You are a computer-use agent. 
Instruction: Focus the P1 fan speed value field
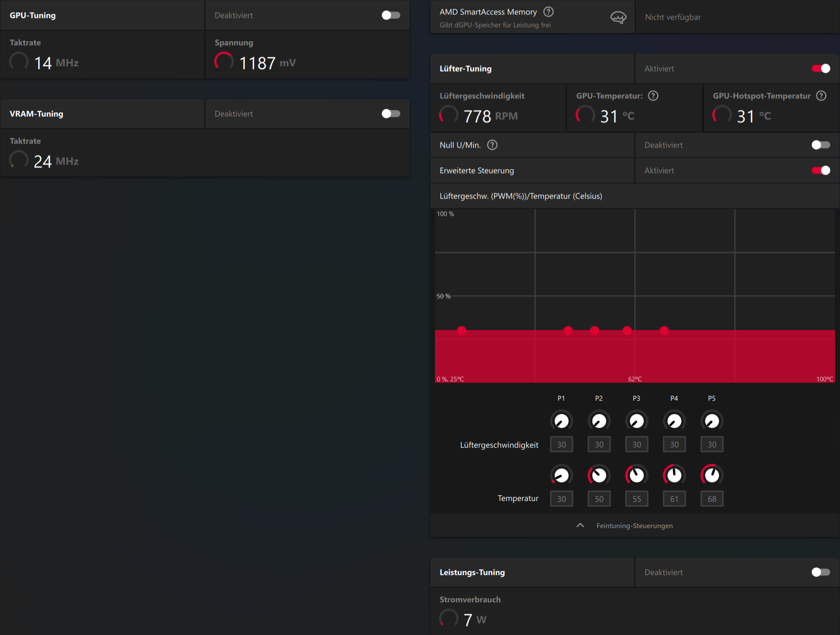(561, 445)
